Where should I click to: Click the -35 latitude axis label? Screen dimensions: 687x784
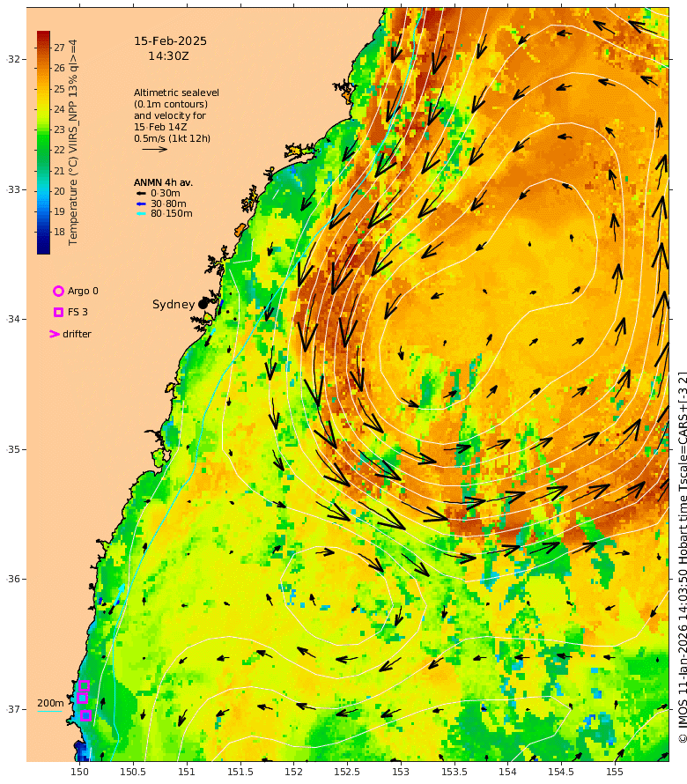point(14,449)
